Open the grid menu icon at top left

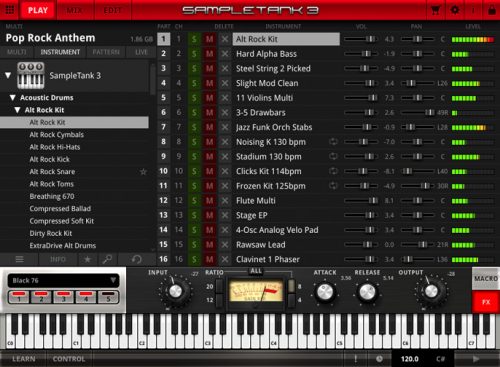point(10,10)
